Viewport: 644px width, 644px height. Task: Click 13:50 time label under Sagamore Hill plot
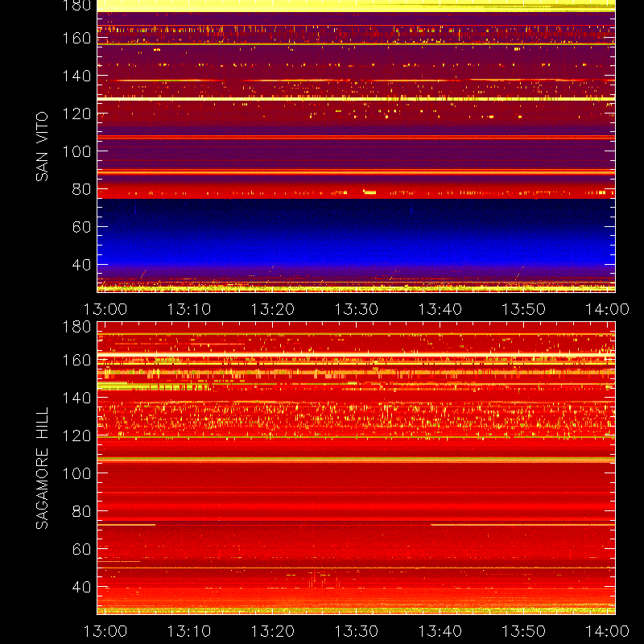pyautogui.click(x=524, y=631)
